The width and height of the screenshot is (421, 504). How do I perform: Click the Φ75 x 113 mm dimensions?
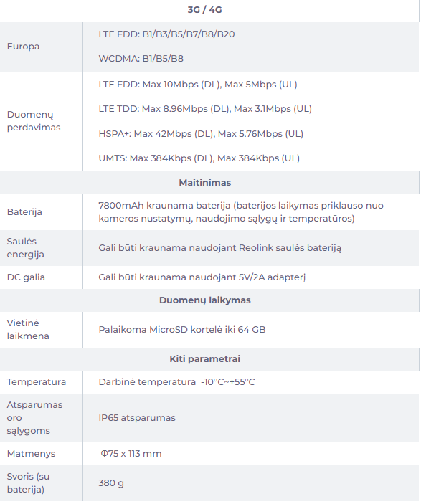(x=131, y=454)
